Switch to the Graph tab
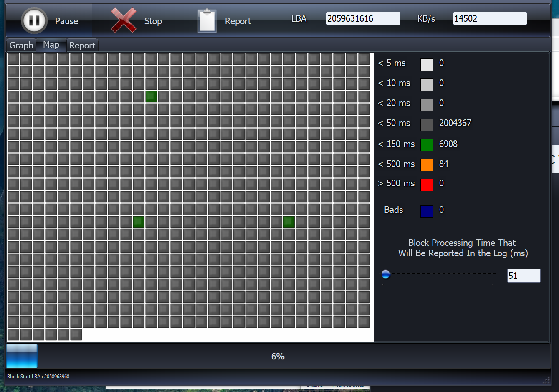This screenshot has height=392, width=559. pos(21,45)
